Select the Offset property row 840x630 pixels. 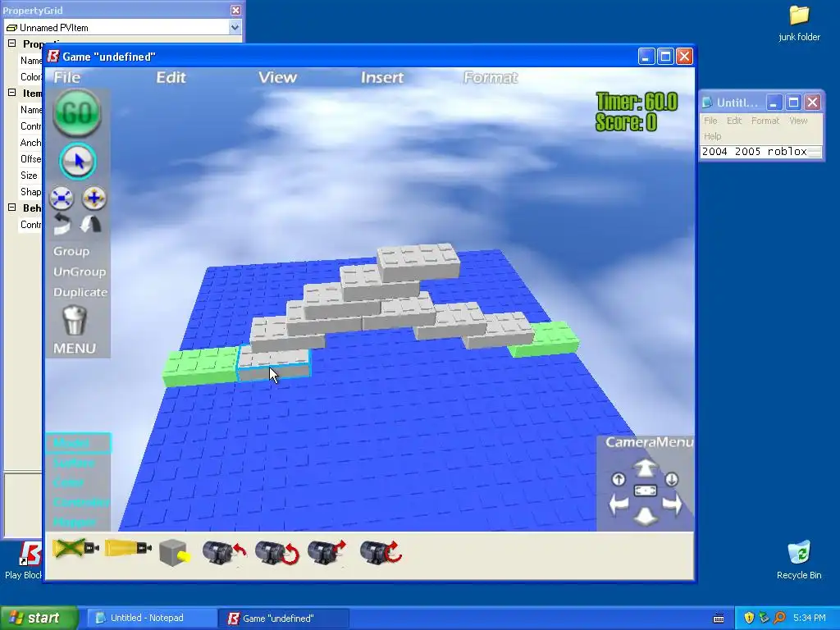(x=30, y=159)
